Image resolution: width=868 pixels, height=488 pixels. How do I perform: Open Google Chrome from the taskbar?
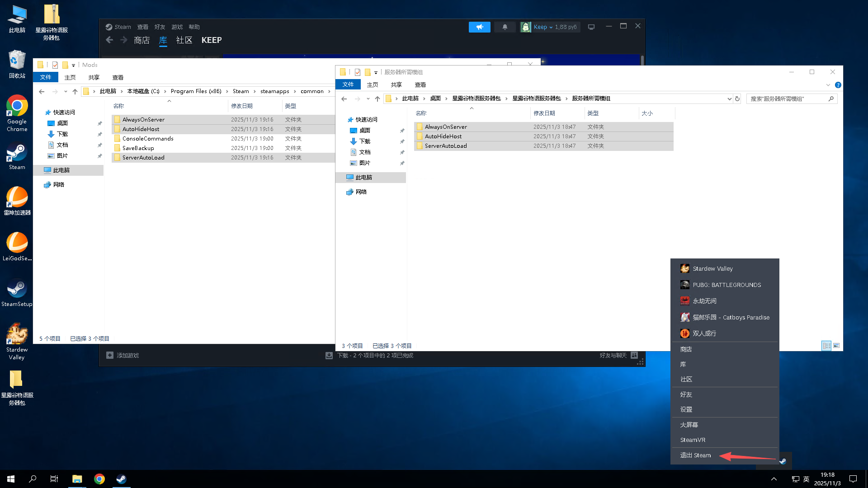pos(99,479)
